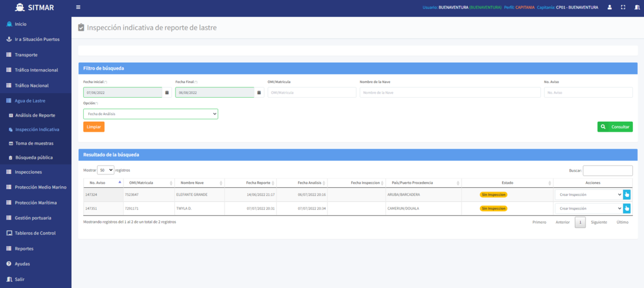Go to Análisis de Reporte submenu

pyautogui.click(x=35, y=115)
